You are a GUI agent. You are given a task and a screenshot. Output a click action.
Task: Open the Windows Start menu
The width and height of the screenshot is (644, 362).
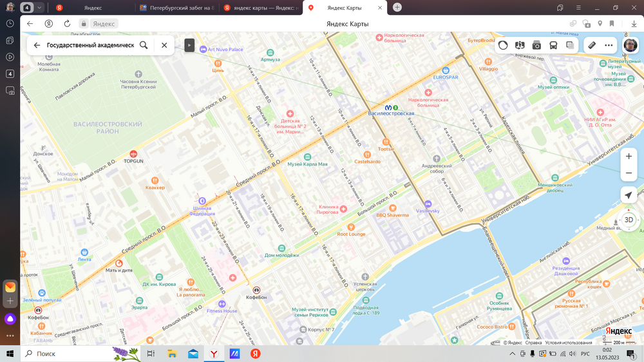10,354
